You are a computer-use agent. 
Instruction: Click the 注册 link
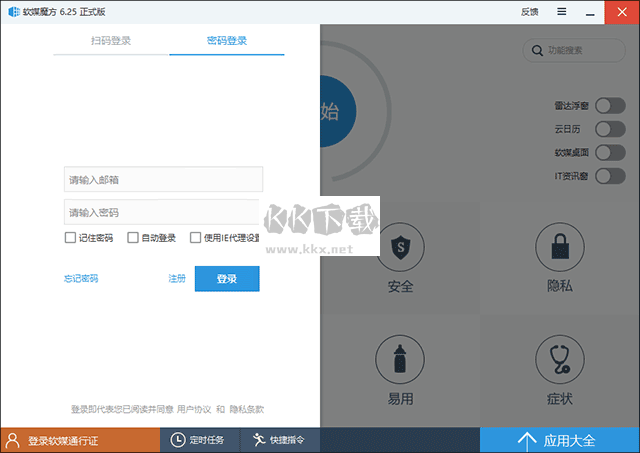(x=177, y=279)
